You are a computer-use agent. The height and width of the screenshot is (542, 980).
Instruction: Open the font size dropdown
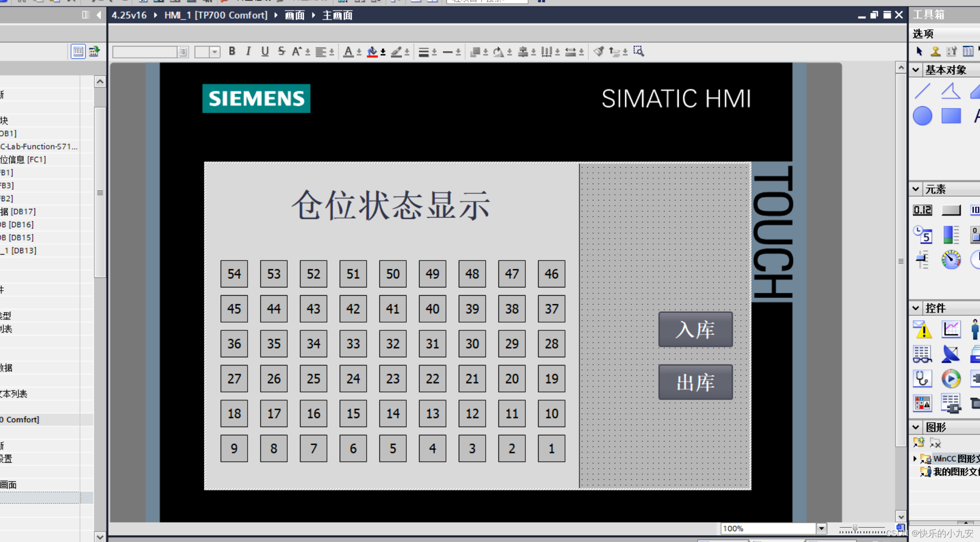click(x=215, y=52)
